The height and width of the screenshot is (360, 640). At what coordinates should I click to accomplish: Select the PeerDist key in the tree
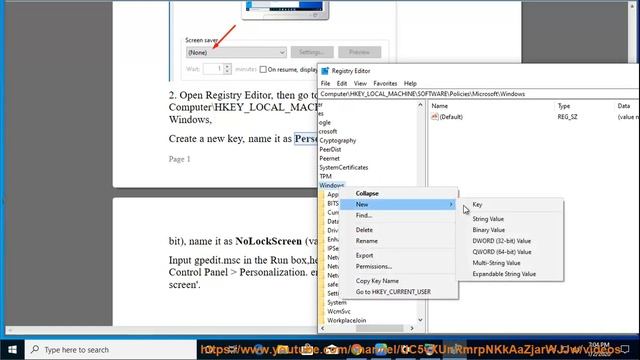tap(330, 149)
